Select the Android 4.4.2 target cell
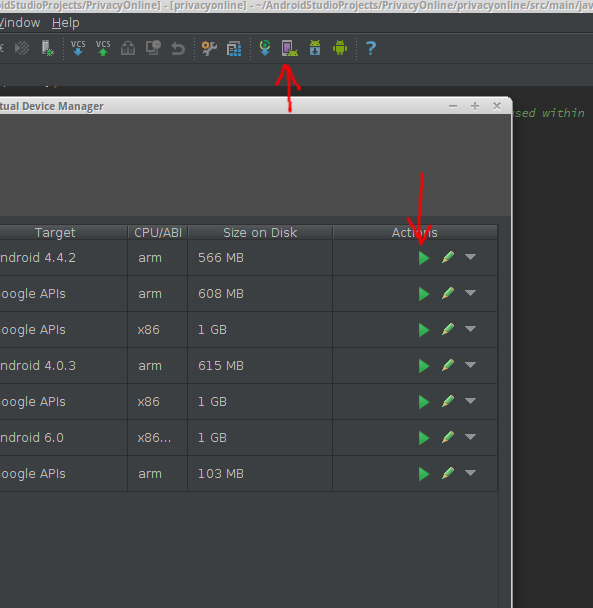Viewport: 593px width, 608px height. point(63,258)
